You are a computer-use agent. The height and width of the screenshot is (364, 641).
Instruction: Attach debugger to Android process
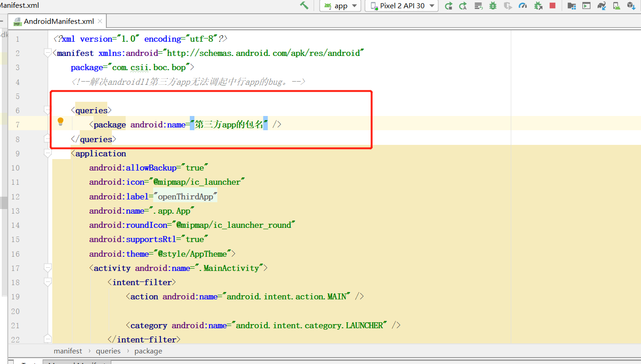(x=538, y=6)
